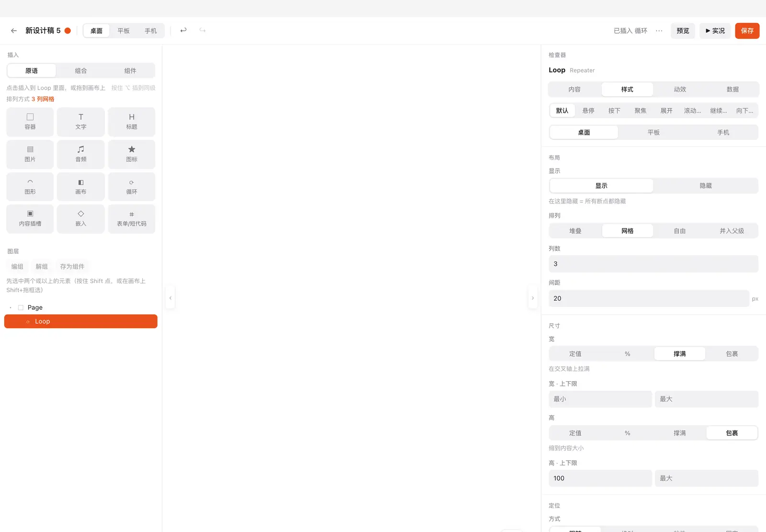Insert a 表单/短代码 form shortcode
The width and height of the screenshot is (766, 532).
click(132, 219)
